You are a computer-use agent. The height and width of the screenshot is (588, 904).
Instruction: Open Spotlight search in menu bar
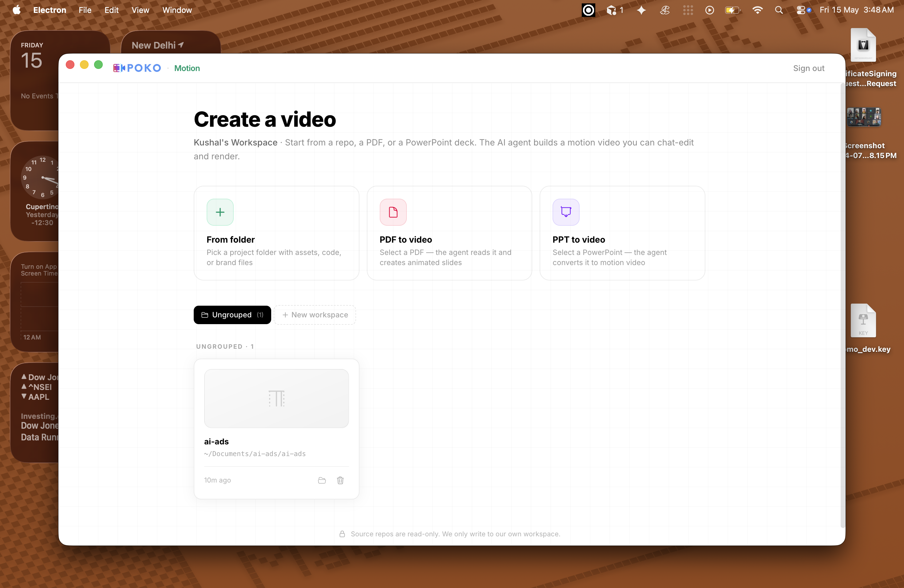(x=779, y=10)
